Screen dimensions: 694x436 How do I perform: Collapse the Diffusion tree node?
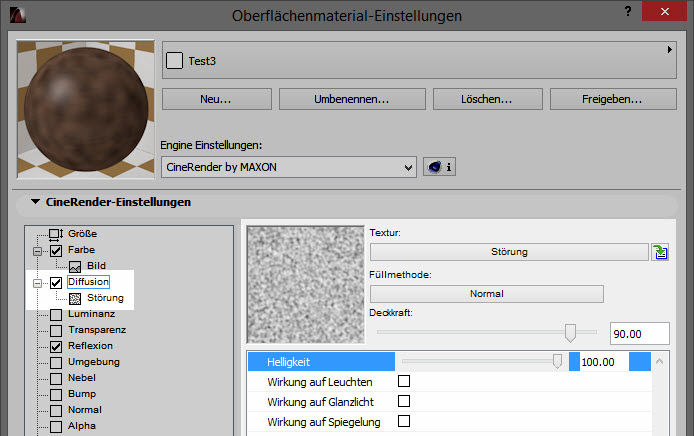coord(38,283)
